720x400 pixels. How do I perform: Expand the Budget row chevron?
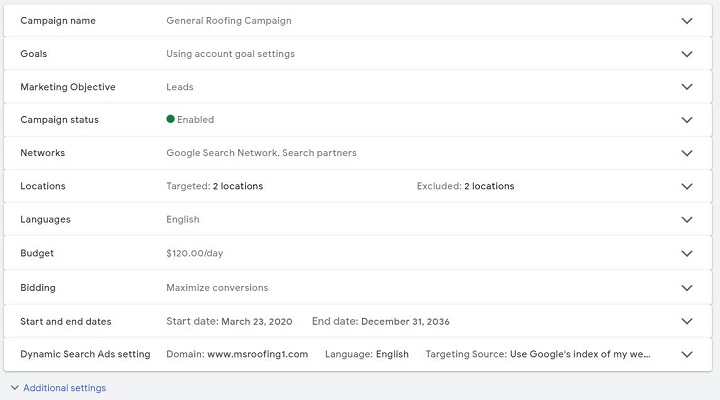click(687, 254)
